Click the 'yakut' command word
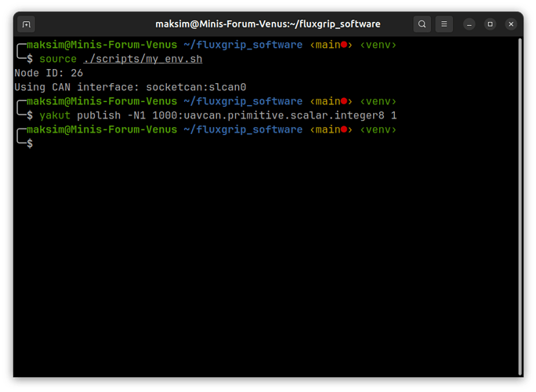Screen dimensions: 536x392 [x=55, y=115]
